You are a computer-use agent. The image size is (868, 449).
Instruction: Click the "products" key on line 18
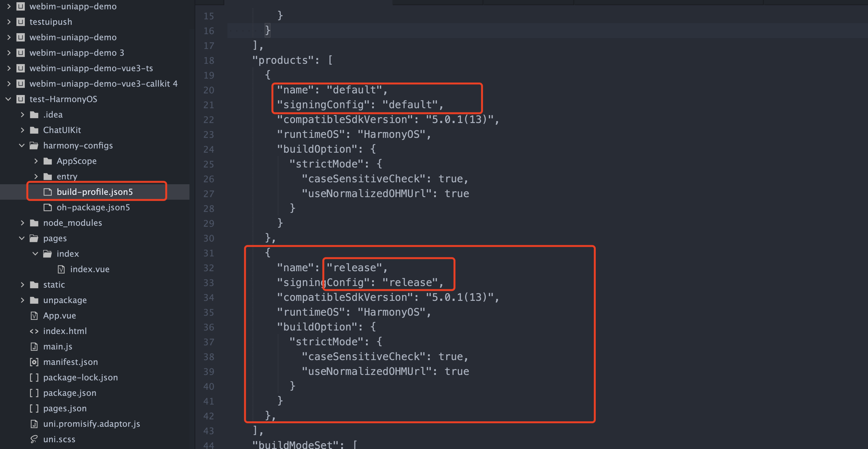point(283,60)
